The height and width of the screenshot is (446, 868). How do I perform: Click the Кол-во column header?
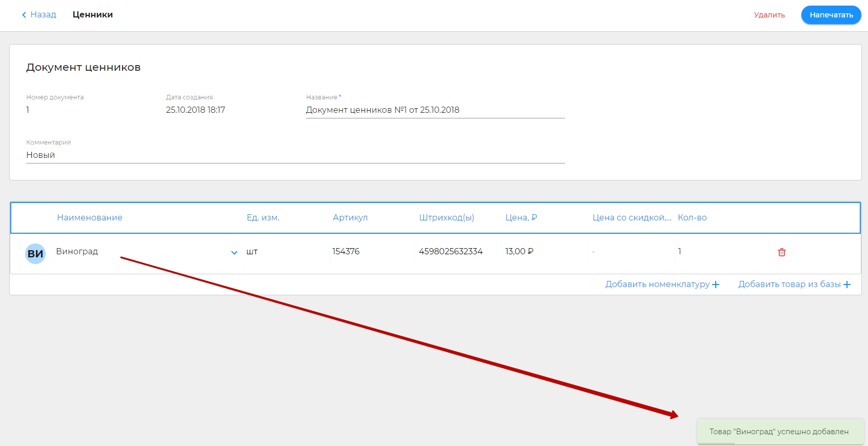(692, 217)
